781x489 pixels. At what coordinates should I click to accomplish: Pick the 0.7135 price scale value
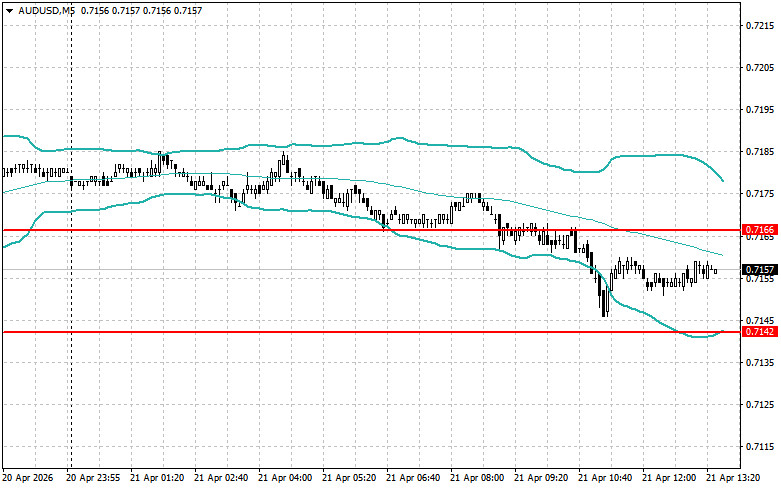[760, 363]
